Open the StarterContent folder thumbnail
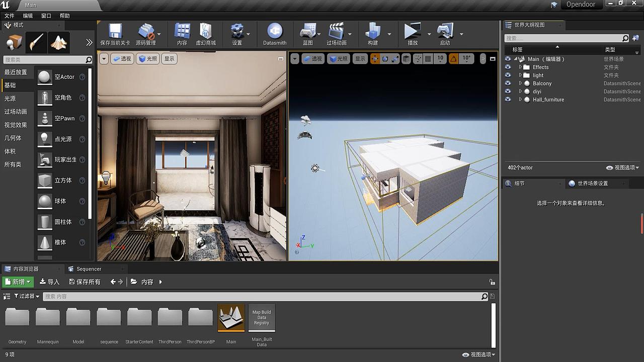Image resolution: width=644 pixels, height=362 pixels. point(139,317)
